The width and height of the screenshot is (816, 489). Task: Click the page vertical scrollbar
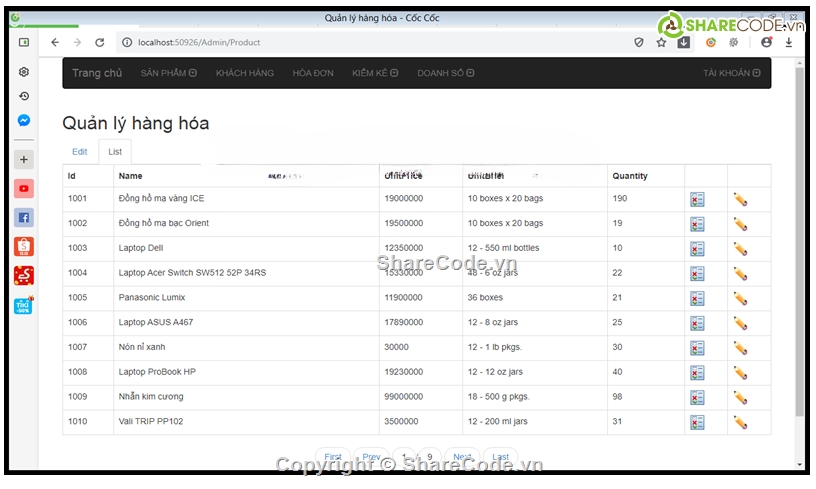(x=800, y=242)
